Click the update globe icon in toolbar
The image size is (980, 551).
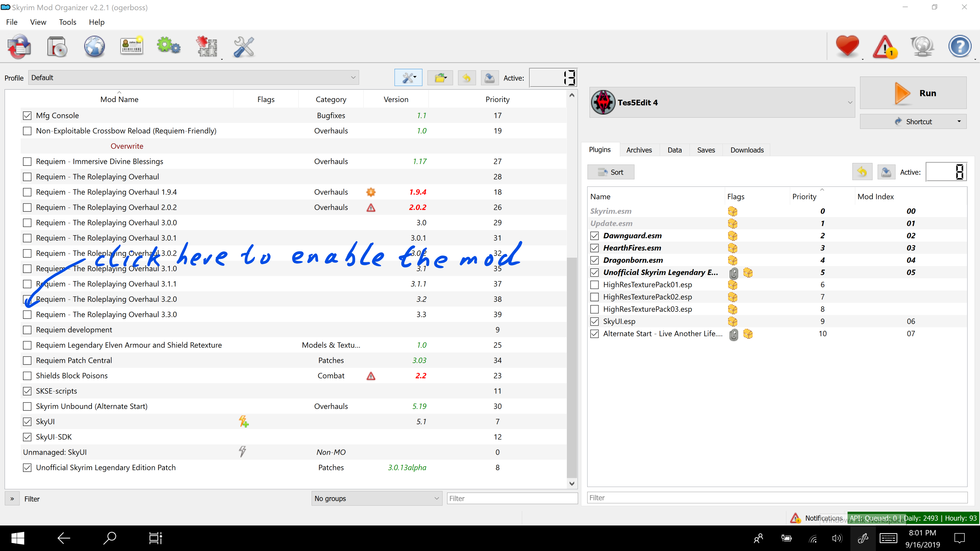click(x=922, y=46)
